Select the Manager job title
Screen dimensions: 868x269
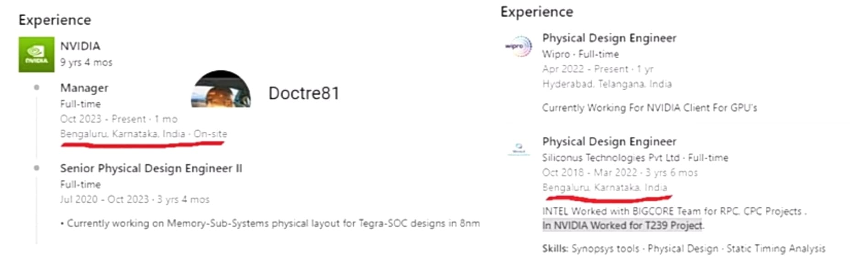[x=84, y=88]
